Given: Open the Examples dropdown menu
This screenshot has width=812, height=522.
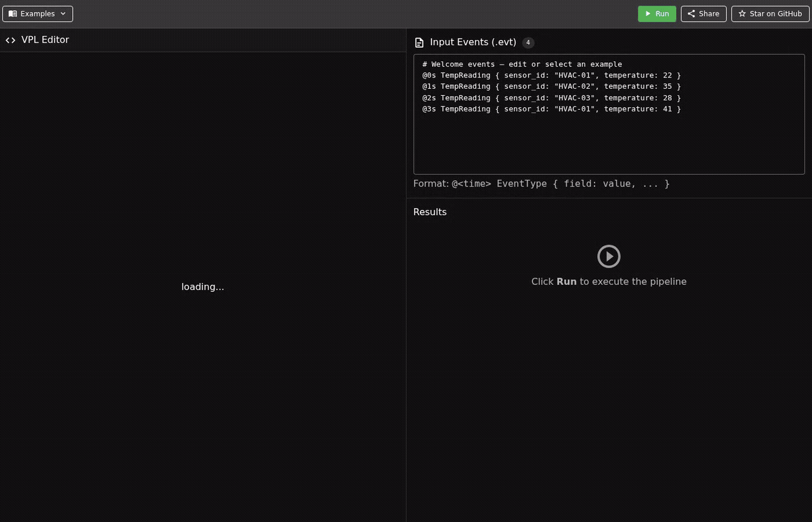Looking at the screenshot, I should [37, 13].
